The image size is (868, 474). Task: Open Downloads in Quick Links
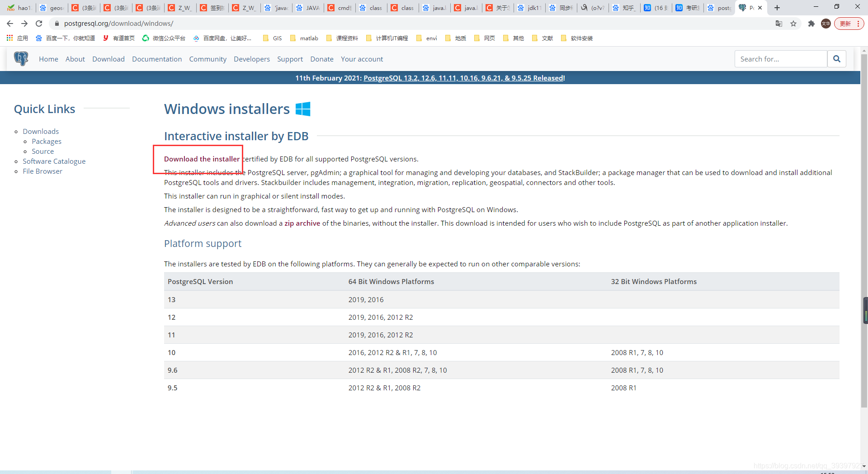point(41,131)
